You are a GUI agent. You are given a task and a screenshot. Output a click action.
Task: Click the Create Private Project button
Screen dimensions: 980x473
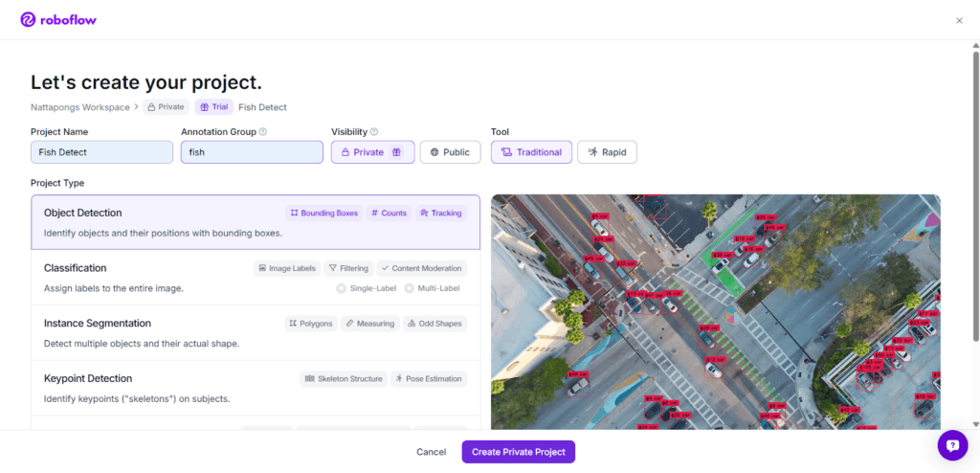pos(518,452)
